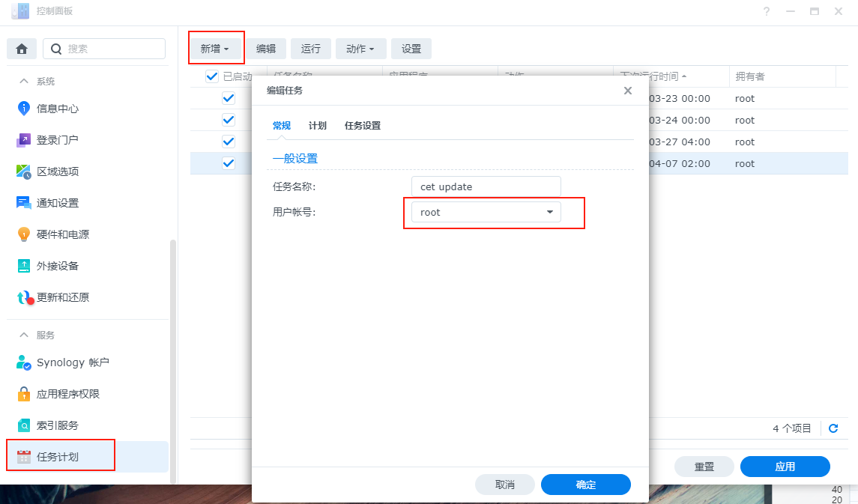The image size is (858, 504).
Task: Switch to the 计划 tab
Action: coord(318,126)
